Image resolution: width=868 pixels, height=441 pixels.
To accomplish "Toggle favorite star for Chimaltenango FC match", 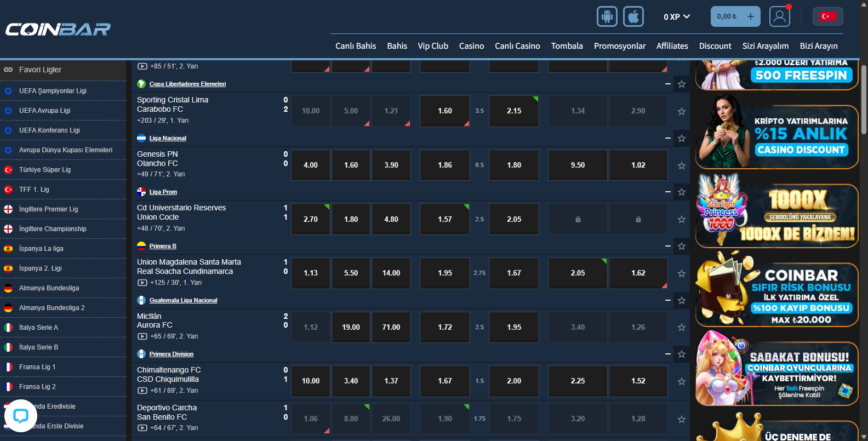I will (x=682, y=381).
